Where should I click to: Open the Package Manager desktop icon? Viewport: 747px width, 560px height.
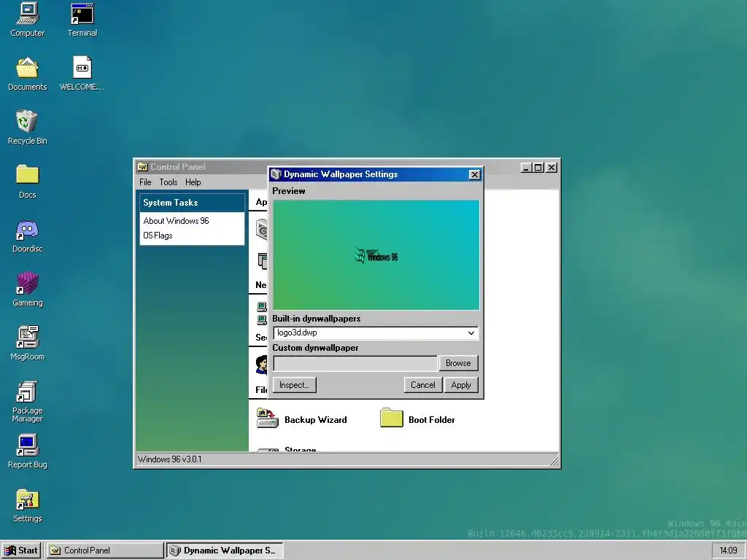coord(28,402)
